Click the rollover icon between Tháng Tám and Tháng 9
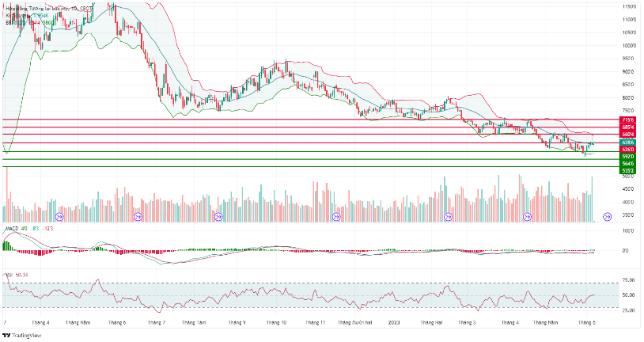Viewport: 644px width, 342px height. click(x=217, y=215)
